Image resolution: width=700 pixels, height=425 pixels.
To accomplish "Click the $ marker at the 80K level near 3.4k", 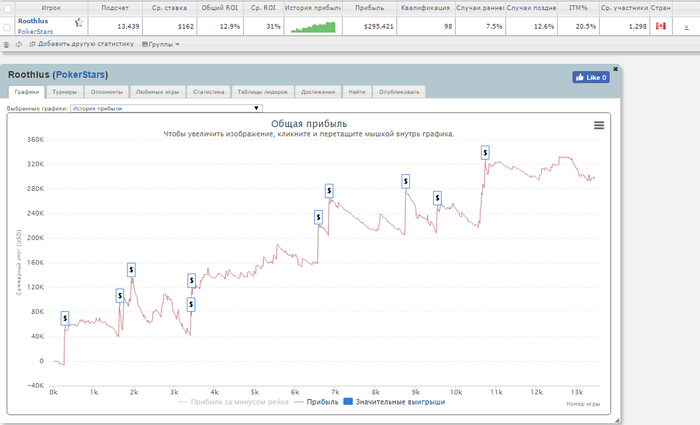I will pyautogui.click(x=191, y=304).
